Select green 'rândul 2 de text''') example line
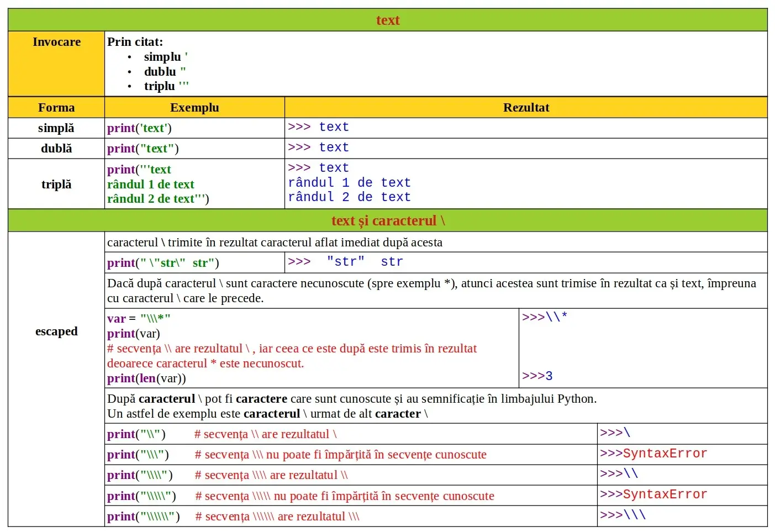775x532 pixels. pos(158,199)
